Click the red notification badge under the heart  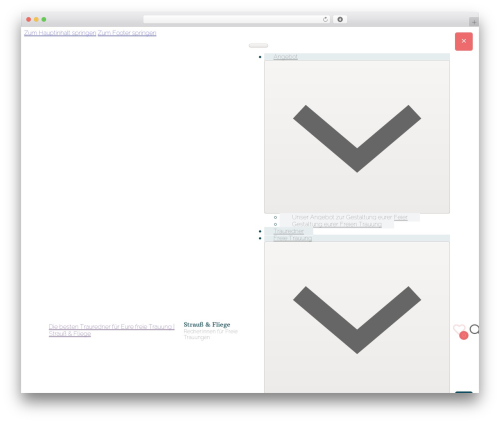pyautogui.click(x=464, y=336)
